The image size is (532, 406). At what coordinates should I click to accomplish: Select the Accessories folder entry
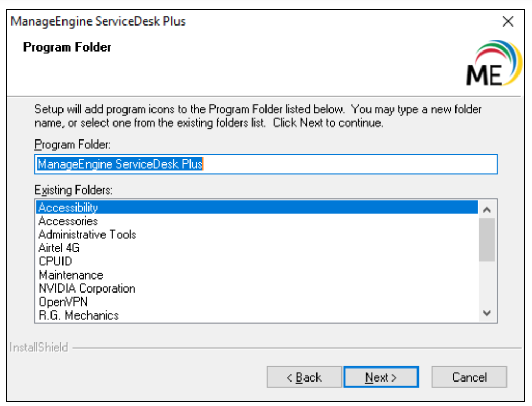coord(68,221)
